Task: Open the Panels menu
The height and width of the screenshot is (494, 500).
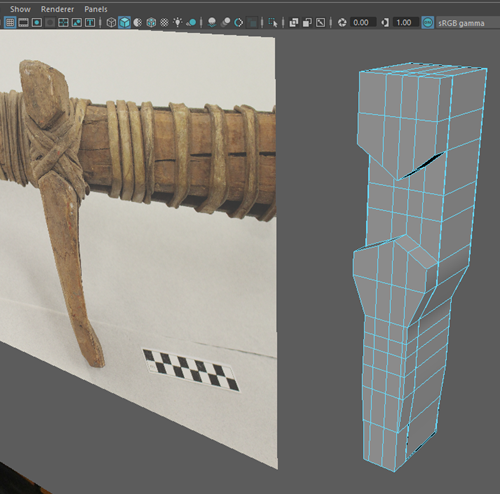Action: click(x=96, y=9)
